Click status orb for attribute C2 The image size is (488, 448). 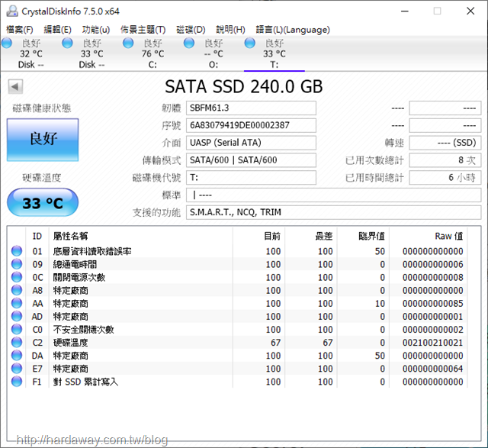click(x=17, y=343)
